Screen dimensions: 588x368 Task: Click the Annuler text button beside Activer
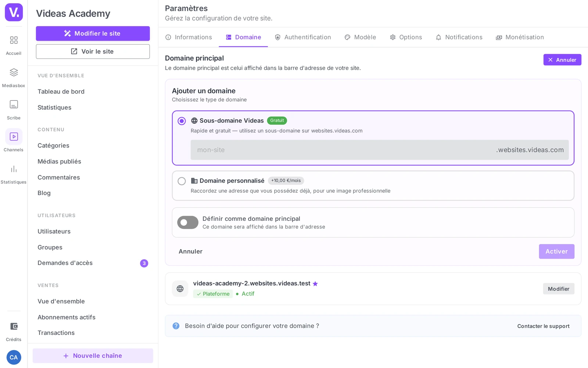click(190, 252)
